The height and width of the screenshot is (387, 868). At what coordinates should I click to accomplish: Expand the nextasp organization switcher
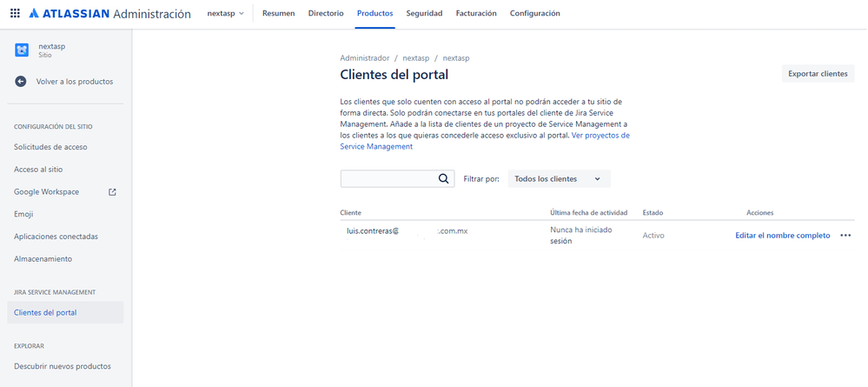click(x=225, y=13)
